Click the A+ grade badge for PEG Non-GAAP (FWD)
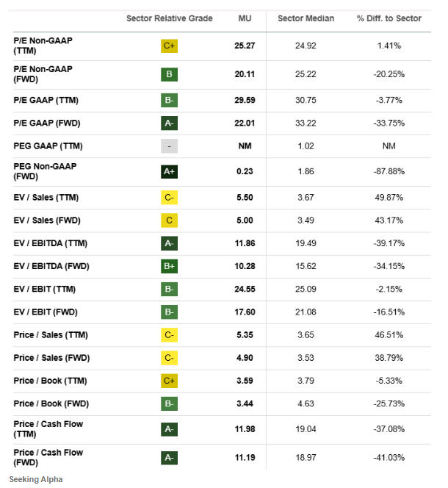The height and width of the screenshot is (488, 448). pyautogui.click(x=170, y=172)
